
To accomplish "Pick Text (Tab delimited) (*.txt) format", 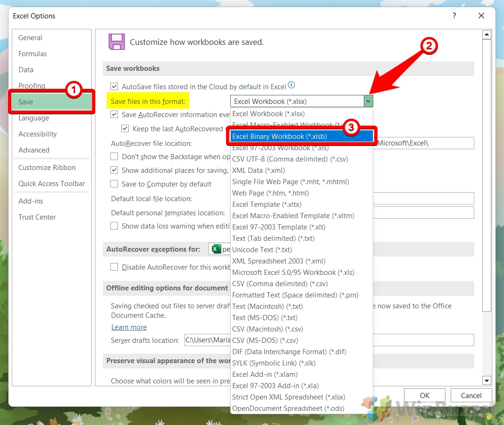I will click(x=302, y=238).
